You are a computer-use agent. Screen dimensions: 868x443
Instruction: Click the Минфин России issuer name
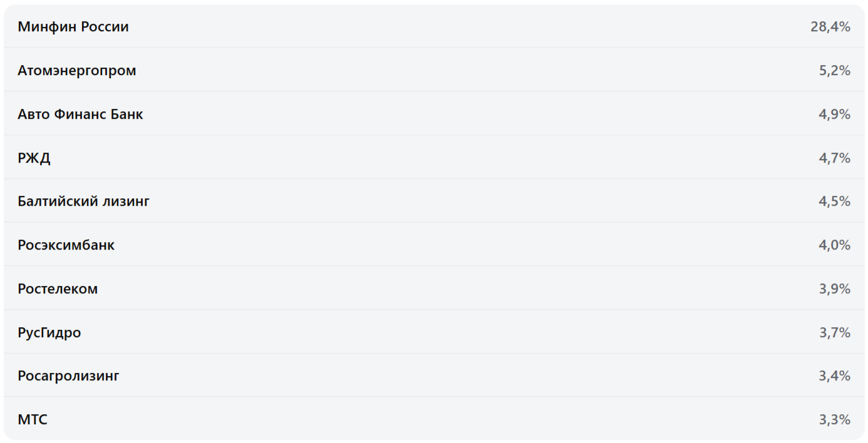click(73, 27)
